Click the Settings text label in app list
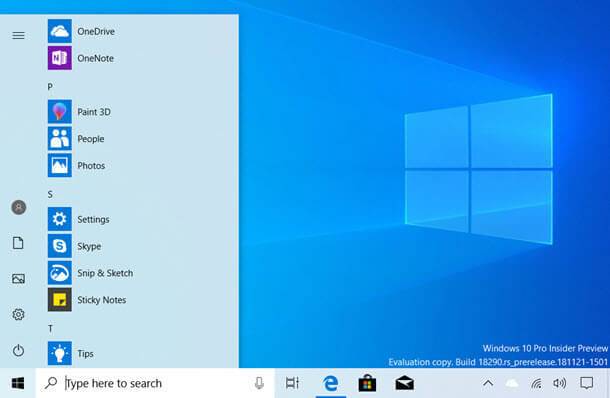Image resolution: width=610 pixels, height=398 pixels. click(93, 219)
